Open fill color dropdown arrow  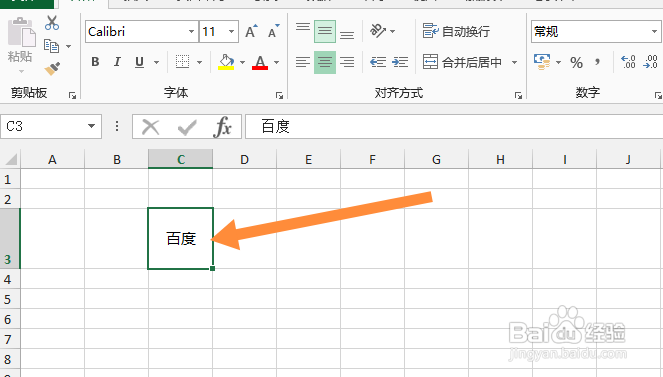(243, 63)
